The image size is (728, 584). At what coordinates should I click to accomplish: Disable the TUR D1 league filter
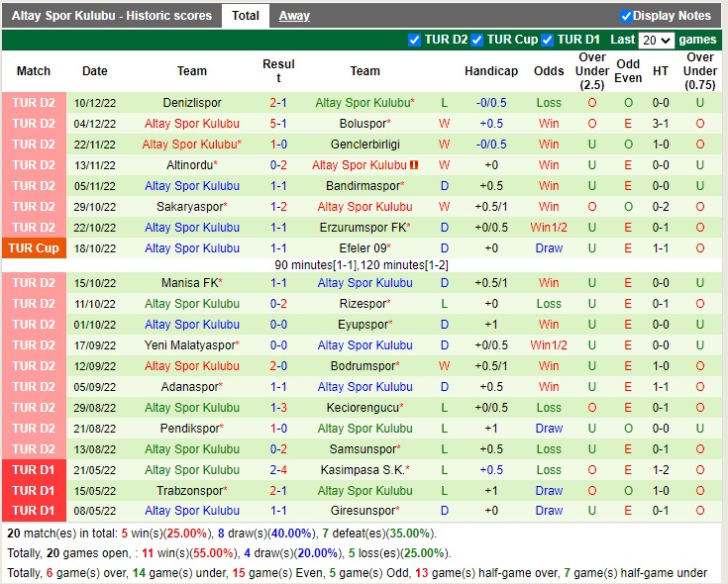548,41
